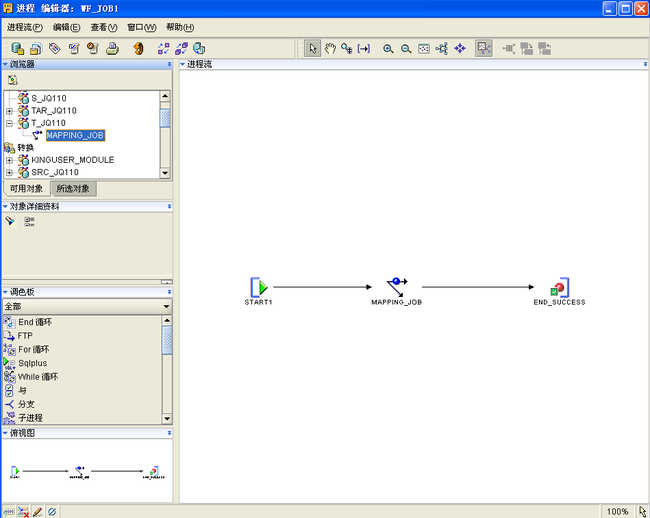This screenshot has width=650, height=518.
Task: Click the purple squares with arrows icon
Action: pos(163,49)
